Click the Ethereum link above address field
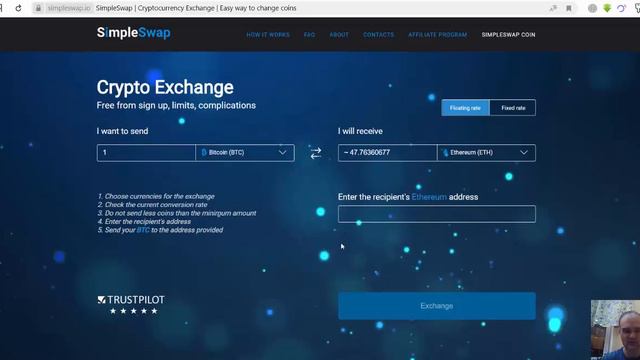The width and height of the screenshot is (640, 360). (x=429, y=197)
